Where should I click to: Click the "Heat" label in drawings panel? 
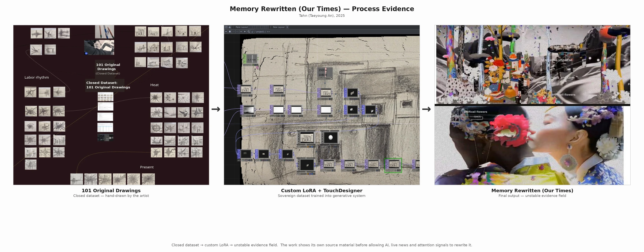[x=154, y=85]
